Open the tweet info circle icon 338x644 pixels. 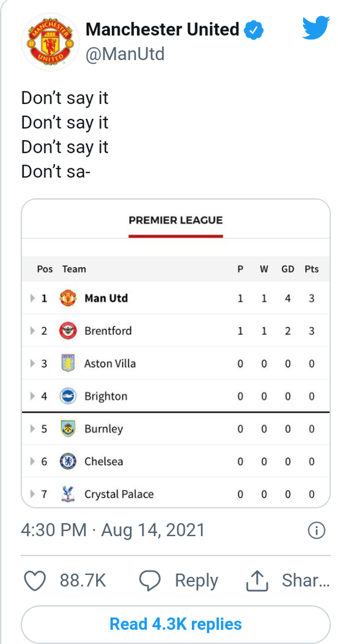316,530
